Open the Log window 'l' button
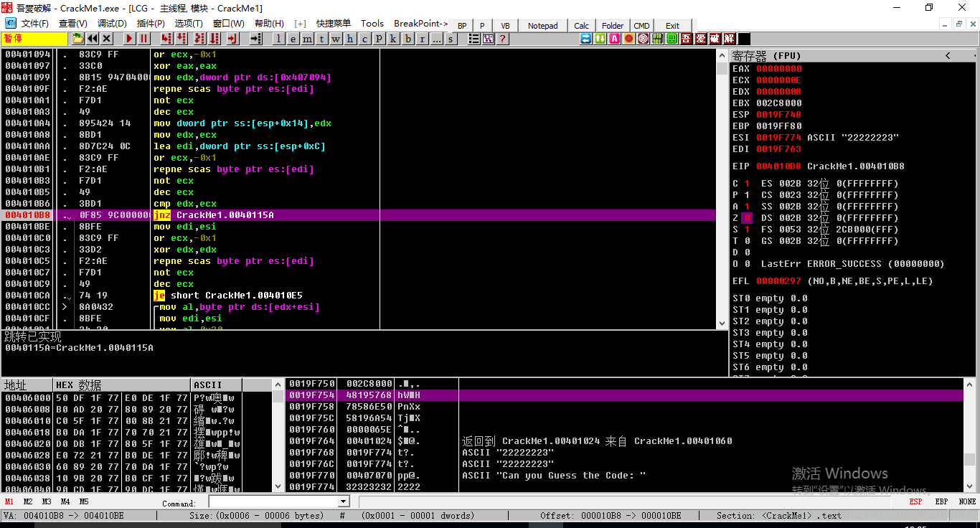The width and height of the screenshot is (980, 528). pos(278,39)
